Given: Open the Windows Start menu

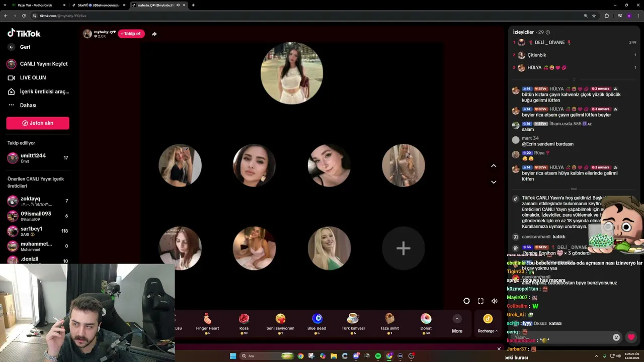Looking at the screenshot, I should (x=233, y=356).
